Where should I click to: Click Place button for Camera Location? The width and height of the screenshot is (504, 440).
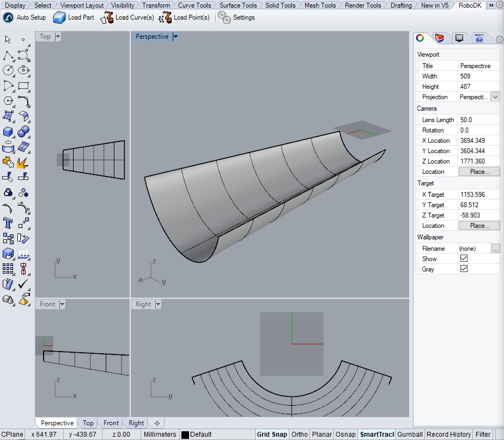tap(479, 172)
